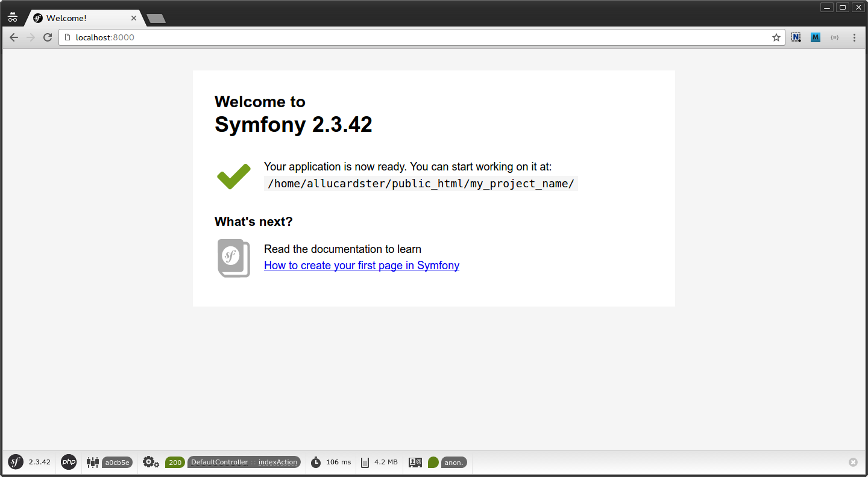This screenshot has width=868, height=477.
Task: Click the 200 status code badge
Action: (x=175, y=463)
